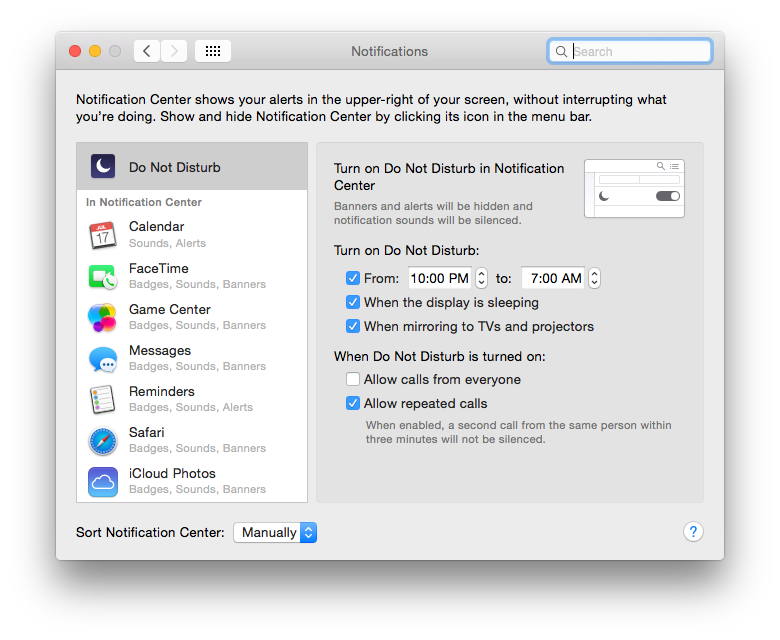Open the Sort Notification Center dropdown
The width and height of the screenshot is (780, 640).
[275, 533]
